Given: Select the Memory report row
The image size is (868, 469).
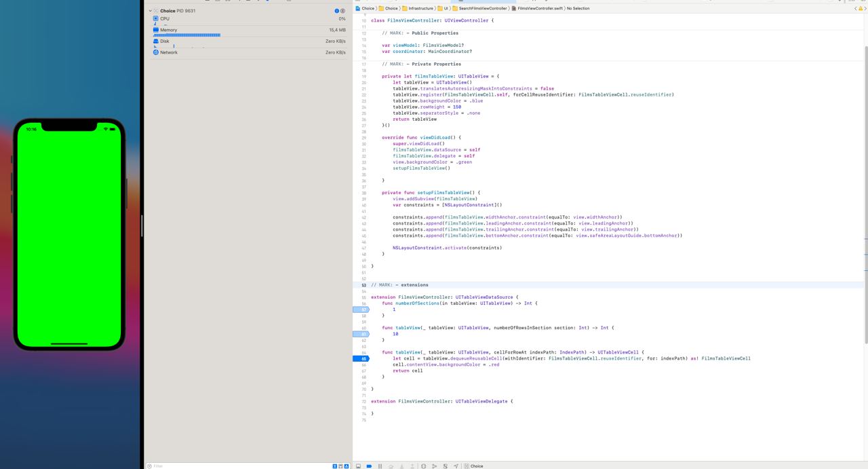Looking at the screenshot, I should [x=168, y=30].
